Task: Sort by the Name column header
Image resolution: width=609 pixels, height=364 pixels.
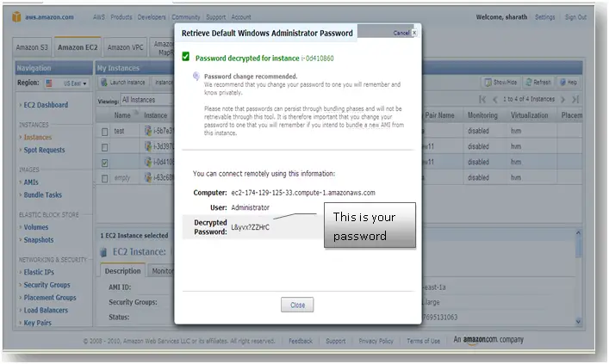Action: (x=122, y=115)
